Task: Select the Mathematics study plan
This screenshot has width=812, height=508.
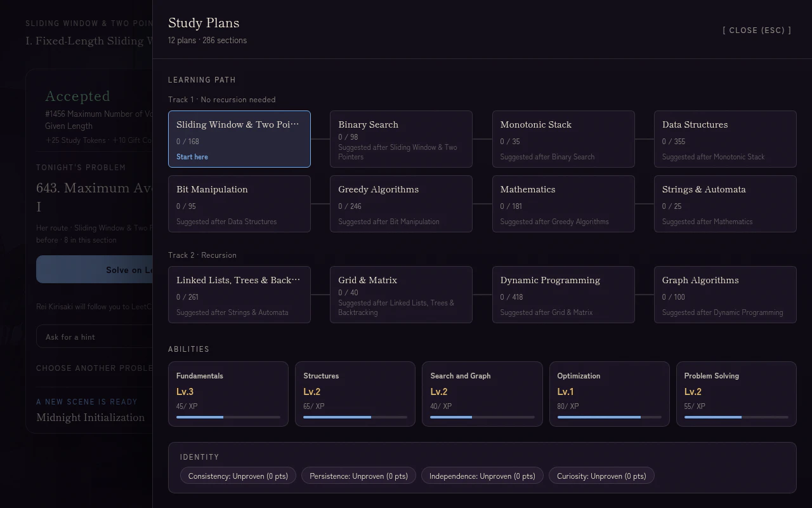Action: (x=563, y=204)
